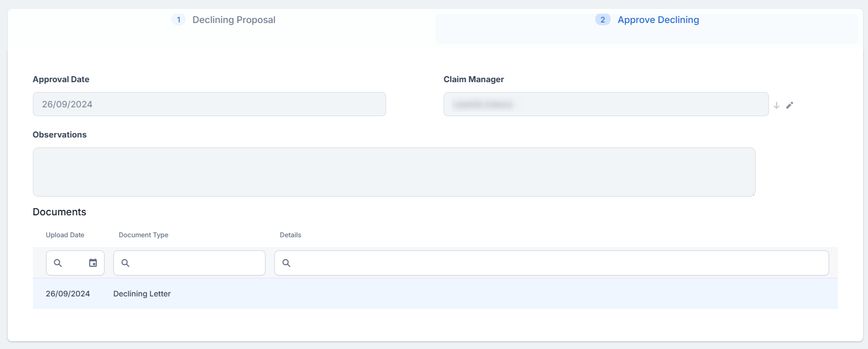Select the Approve Declining step tab

coord(658,20)
